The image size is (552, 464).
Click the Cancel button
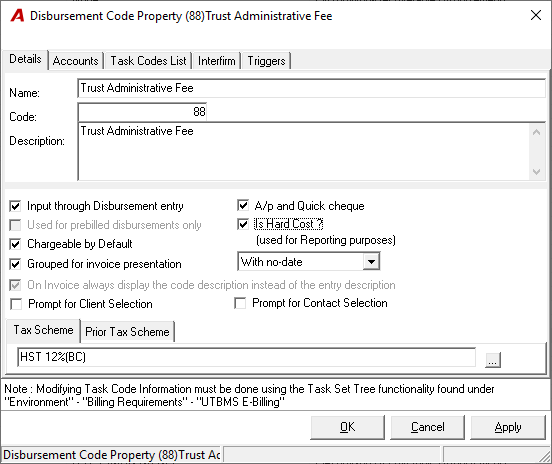(x=427, y=427)
